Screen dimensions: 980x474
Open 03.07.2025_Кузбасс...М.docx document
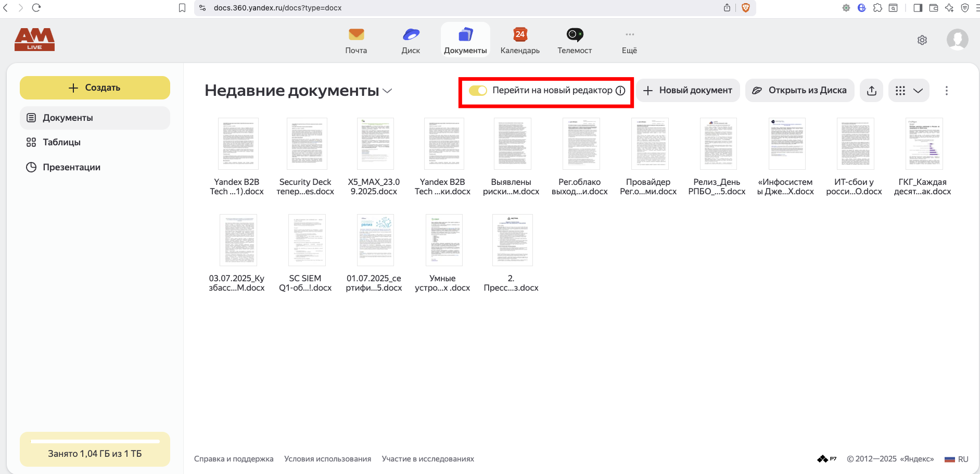(x=237, y=253)
